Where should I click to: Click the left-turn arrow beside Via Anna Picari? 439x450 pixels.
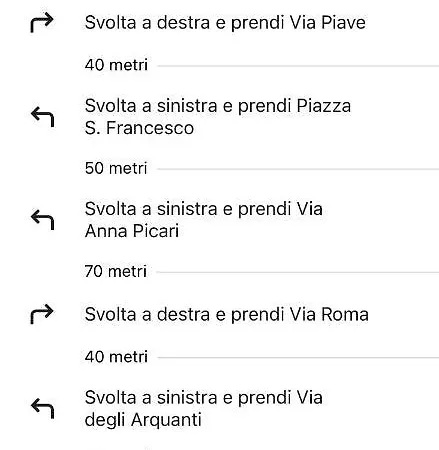42,220
